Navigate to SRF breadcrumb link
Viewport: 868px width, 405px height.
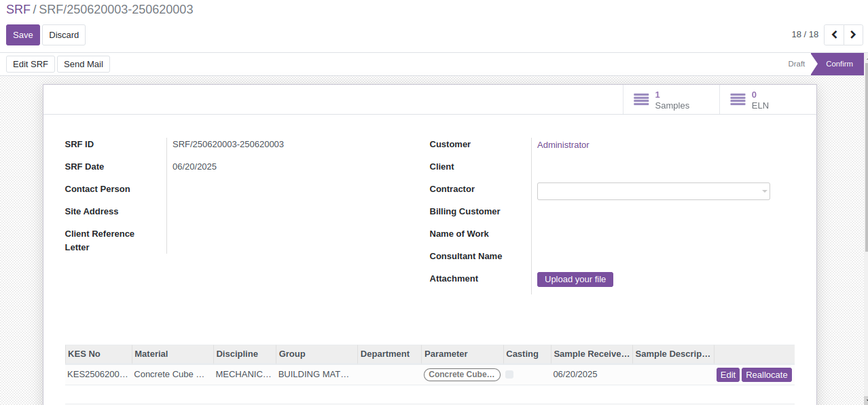pos(18,9)
